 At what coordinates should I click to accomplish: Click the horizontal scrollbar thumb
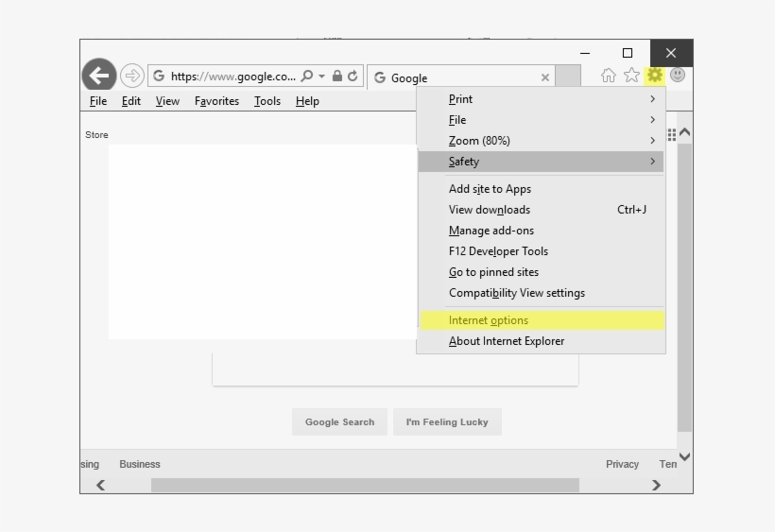(x=365, y=485)
